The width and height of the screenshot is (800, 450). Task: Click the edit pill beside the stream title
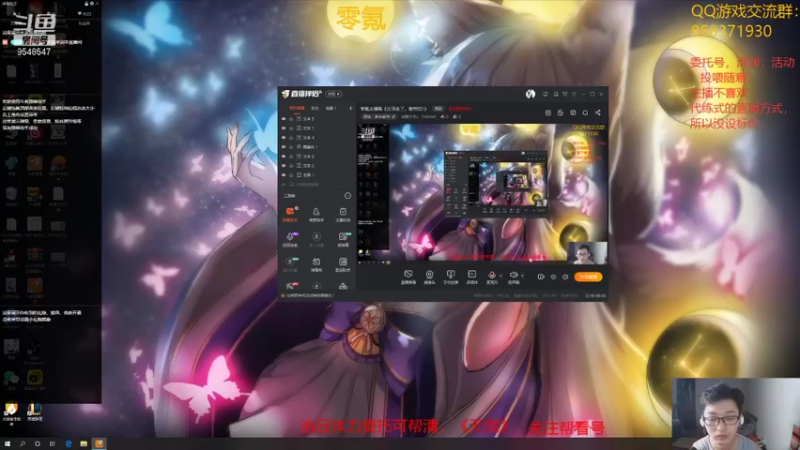point(438,109)
